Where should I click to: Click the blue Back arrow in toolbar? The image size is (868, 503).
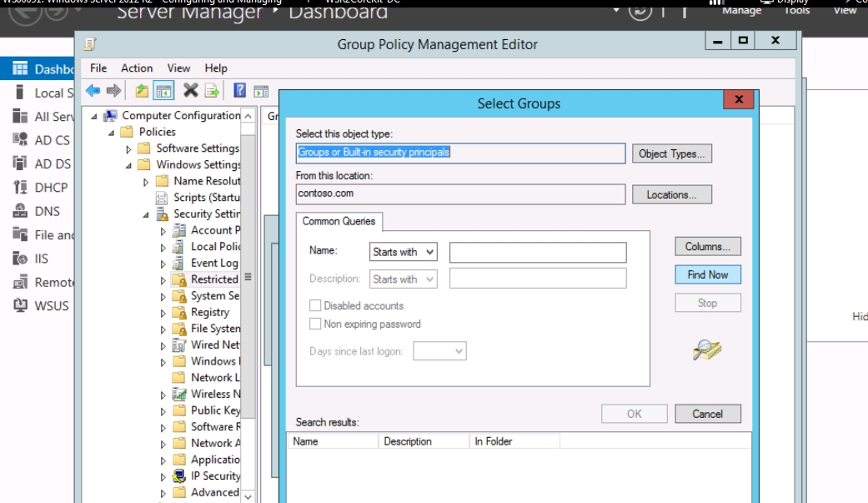click(93, 91)
